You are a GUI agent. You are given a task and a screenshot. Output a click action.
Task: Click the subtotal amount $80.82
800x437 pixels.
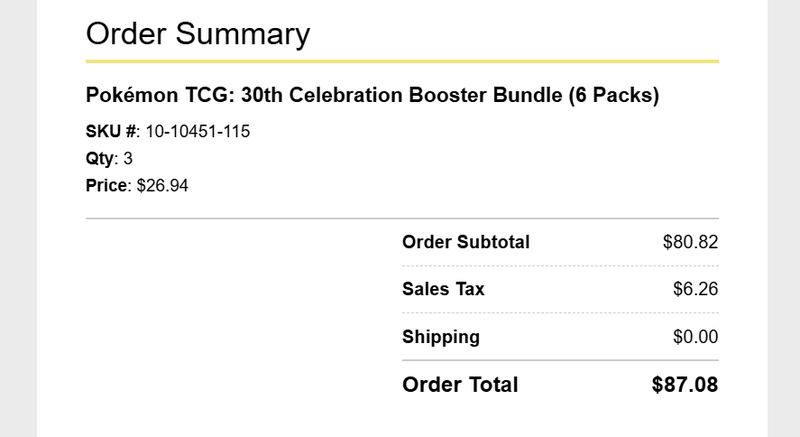(x=690, y=242)
